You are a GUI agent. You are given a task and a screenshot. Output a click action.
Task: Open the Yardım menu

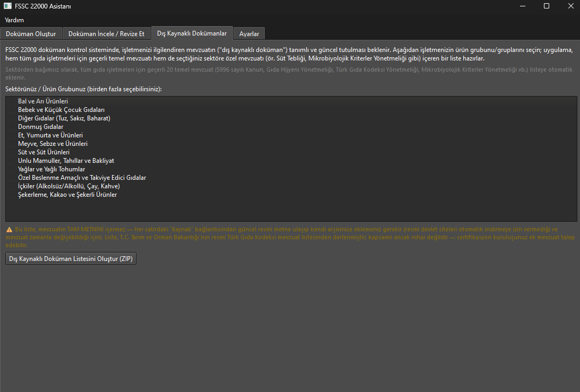coord(14,20)
